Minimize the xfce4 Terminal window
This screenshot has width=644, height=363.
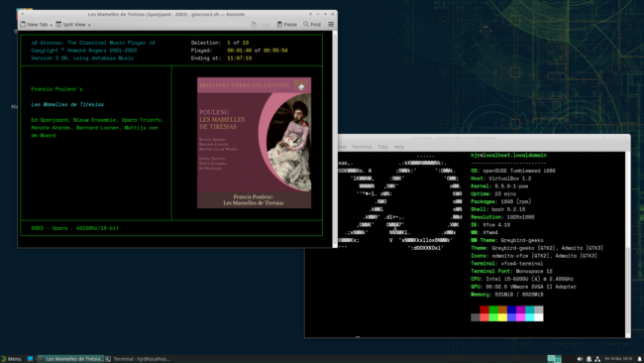pos(610,138)
